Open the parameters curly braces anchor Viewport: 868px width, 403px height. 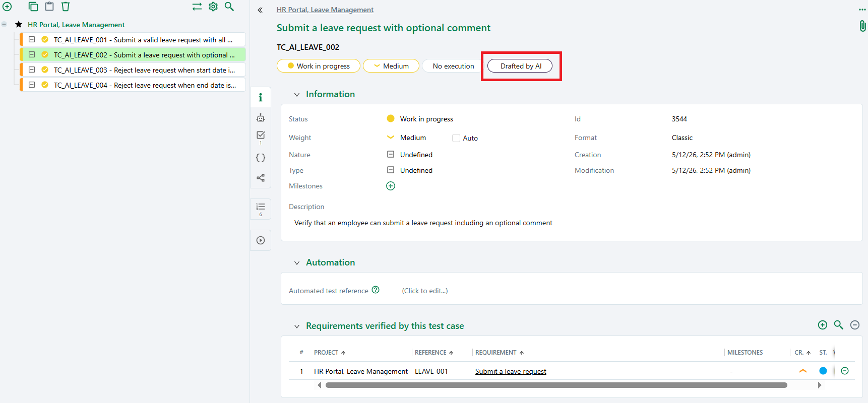[x=261, y=158]
